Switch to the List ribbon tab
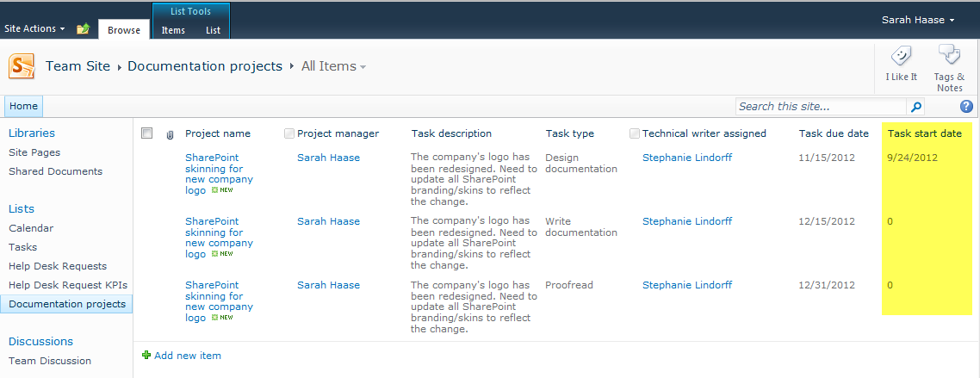Screen dimensions: 980x378 point(213,30)
